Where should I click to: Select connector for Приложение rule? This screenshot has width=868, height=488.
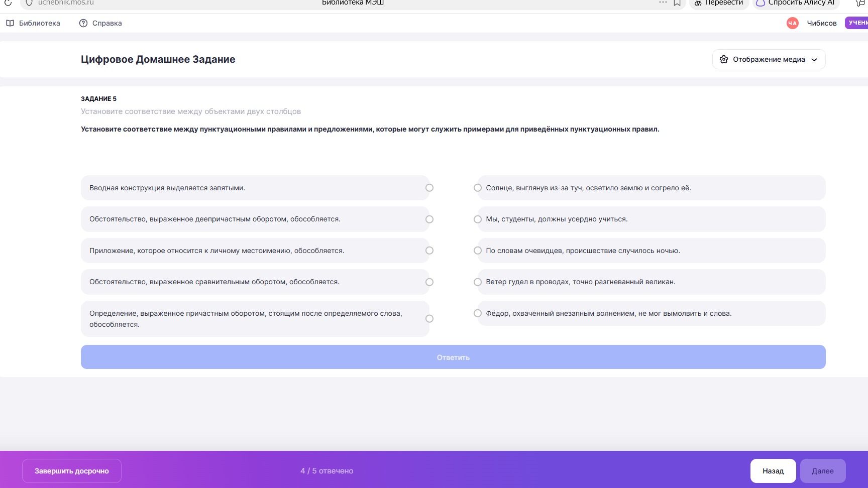point(429,251)
